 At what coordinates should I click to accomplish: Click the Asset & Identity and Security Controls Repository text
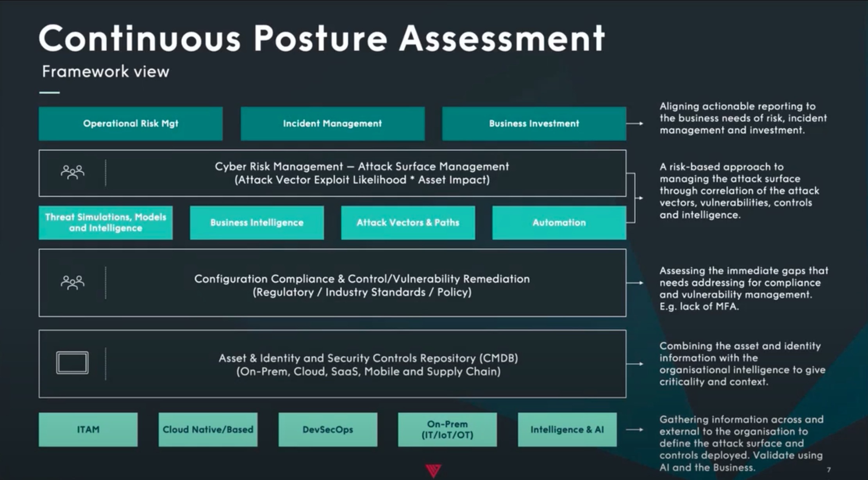tap(368, 358)
